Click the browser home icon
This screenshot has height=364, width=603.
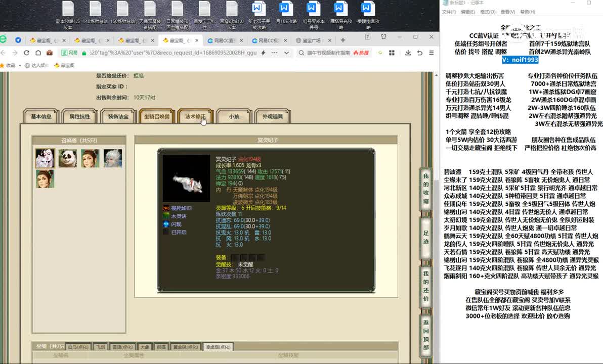point(38,53)
